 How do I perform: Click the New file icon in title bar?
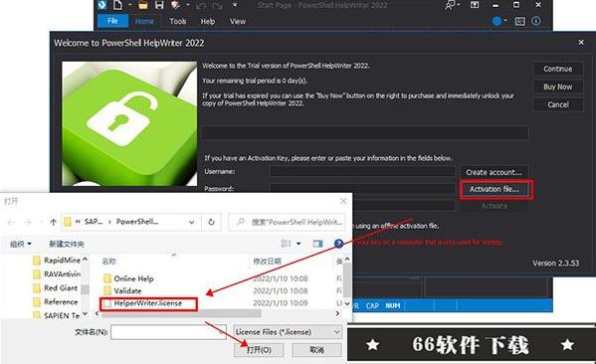point(118,5)
